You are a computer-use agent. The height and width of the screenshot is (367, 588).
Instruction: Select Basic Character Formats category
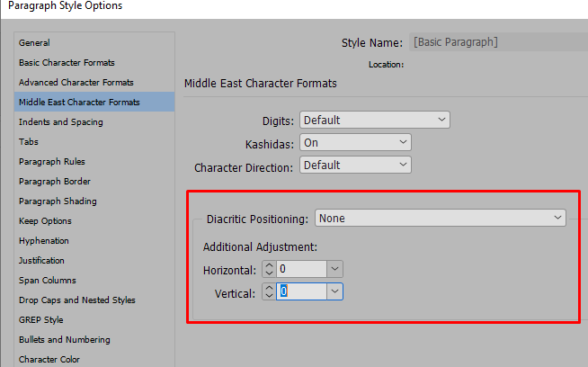tap(94, 63)
